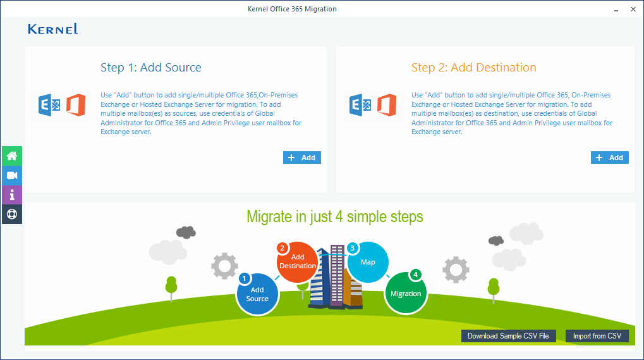Open the video tutorial camera icon
The image size is (644, 360).
coord(11,175)
